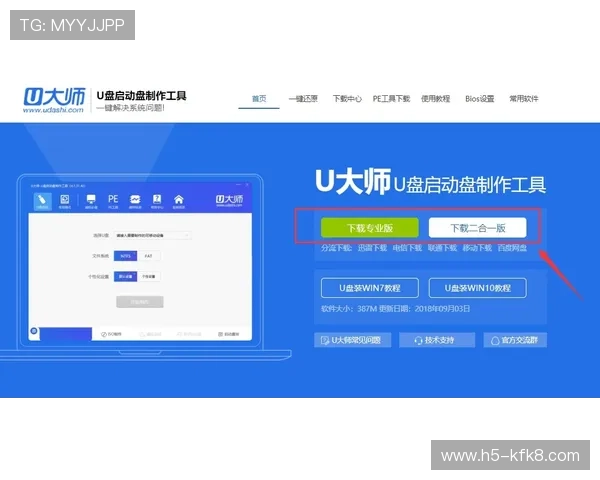Click the 迅雷下载 link
This screenshot has height=480, width=600.
click(372, 248)
